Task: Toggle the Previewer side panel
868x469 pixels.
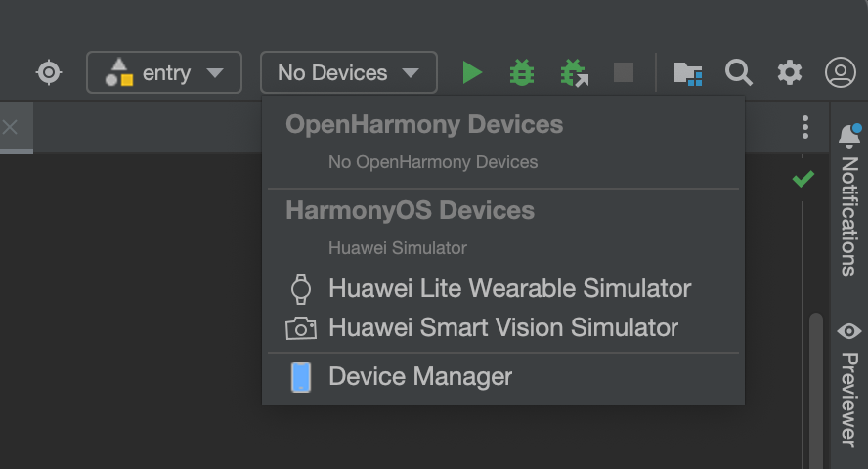Action: point(849,384)
